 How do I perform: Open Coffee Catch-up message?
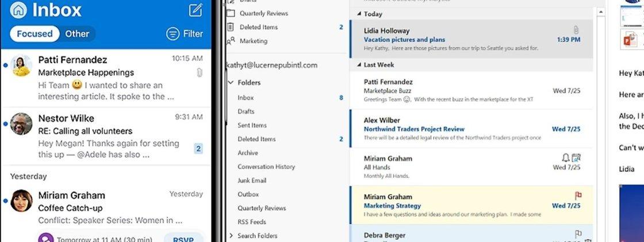106,215
